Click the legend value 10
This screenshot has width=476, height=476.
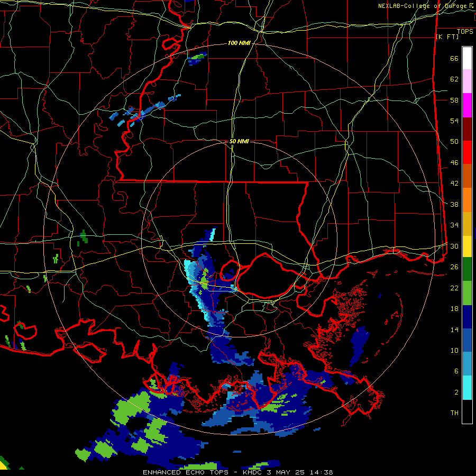click(x=454, y=350)
